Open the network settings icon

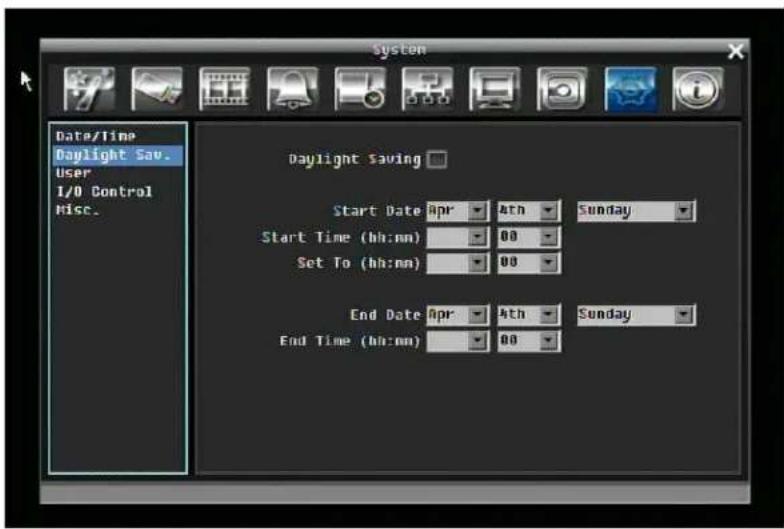(428, 89)
